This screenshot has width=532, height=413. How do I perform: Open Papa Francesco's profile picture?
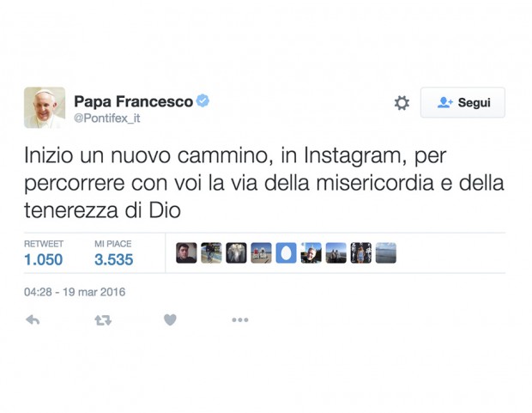point(45,107)
